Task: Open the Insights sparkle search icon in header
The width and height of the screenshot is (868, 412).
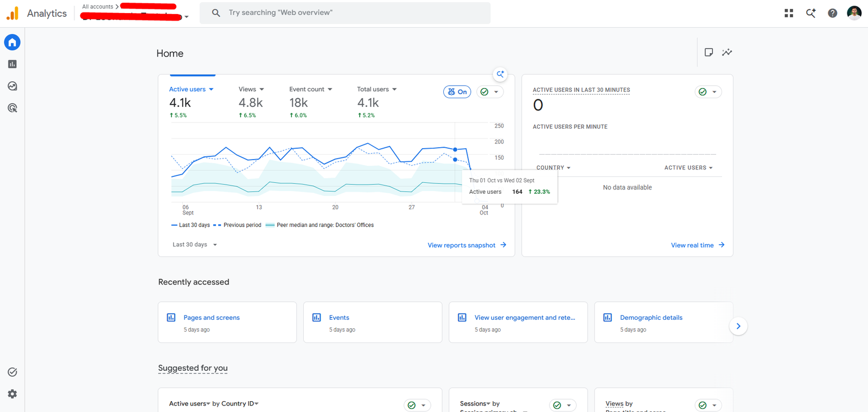Action: [810, 13]
